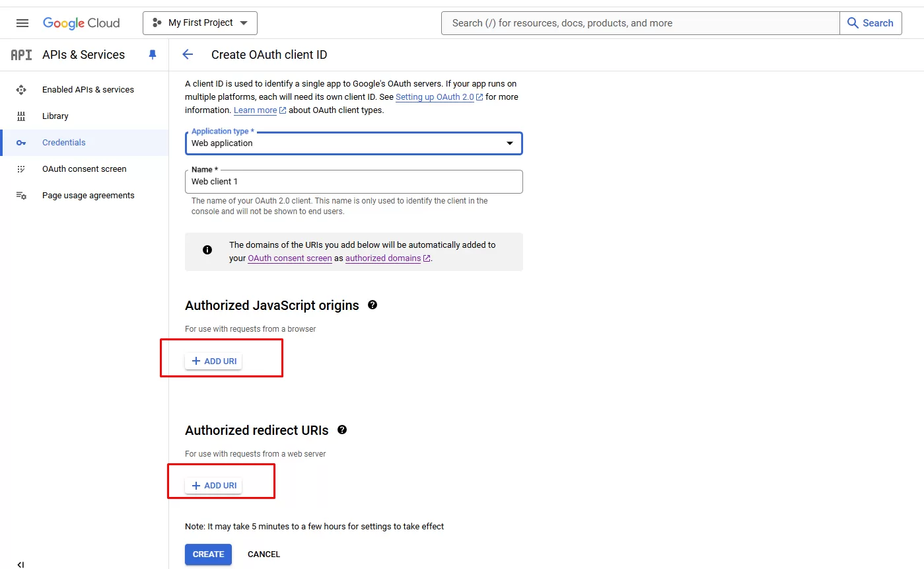Viewport: 924px width, 569px height.
Task: Open Page usage agreements sidebar item
Action: pyautogui.click(x=88, y=196)
